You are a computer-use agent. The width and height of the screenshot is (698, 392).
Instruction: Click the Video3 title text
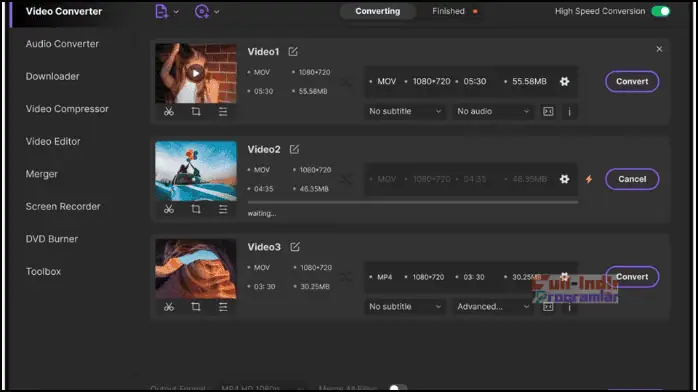(264, 247)
